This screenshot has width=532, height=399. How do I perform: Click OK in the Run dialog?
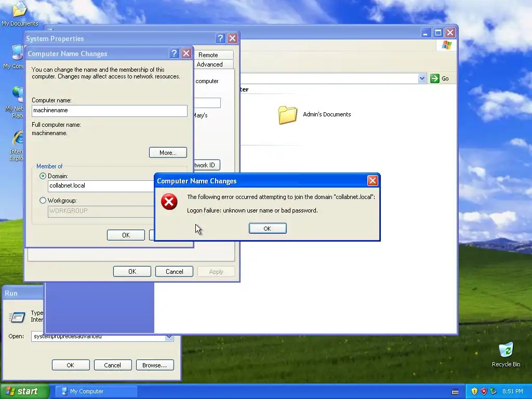[x=71, y=365]
